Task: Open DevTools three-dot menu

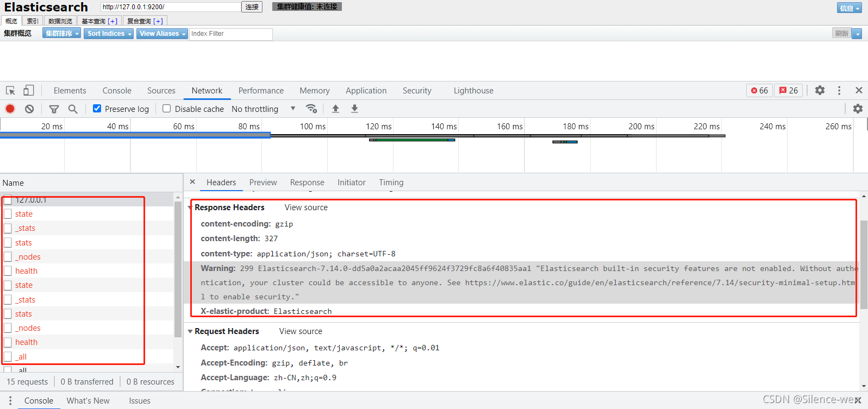Action: tap(839, 90)
